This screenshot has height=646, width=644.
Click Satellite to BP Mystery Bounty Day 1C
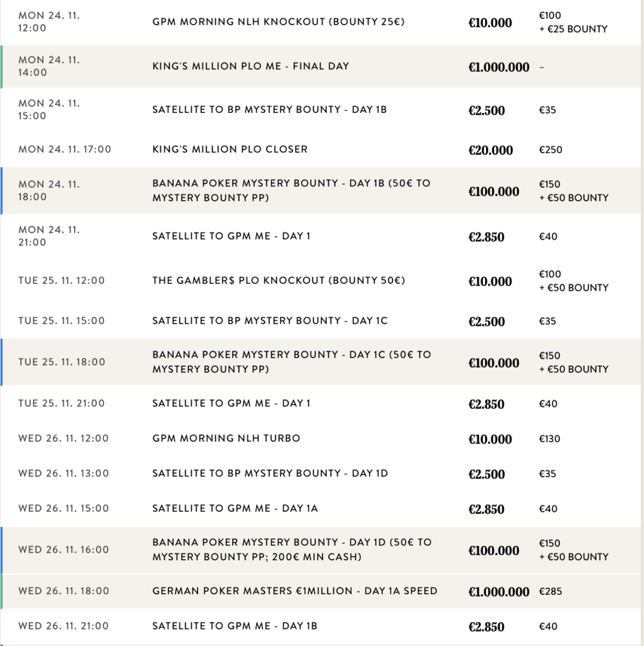point(269,321)
